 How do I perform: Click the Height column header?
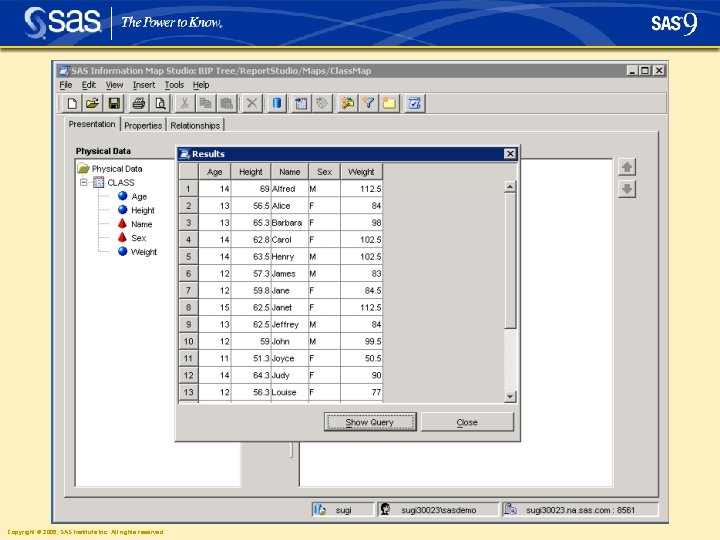click(x=251, y=172)
